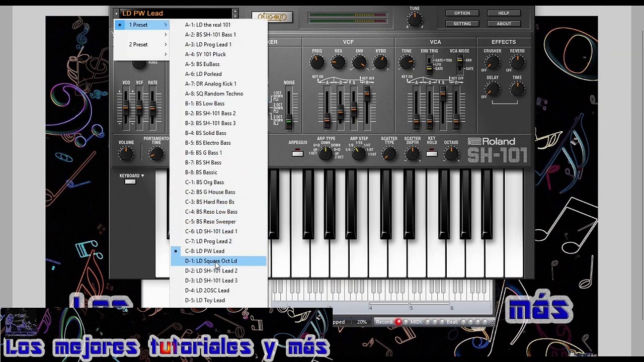Viewport: 644px width, 362px height.
Task: Expand the KEYBOARD dropdown arrow
Action: pyautogui.click(x=142, y=176)
